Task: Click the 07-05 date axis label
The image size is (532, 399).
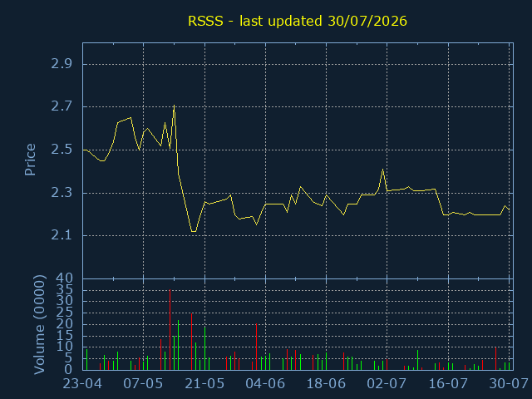Action: click(x=143, y=384)
